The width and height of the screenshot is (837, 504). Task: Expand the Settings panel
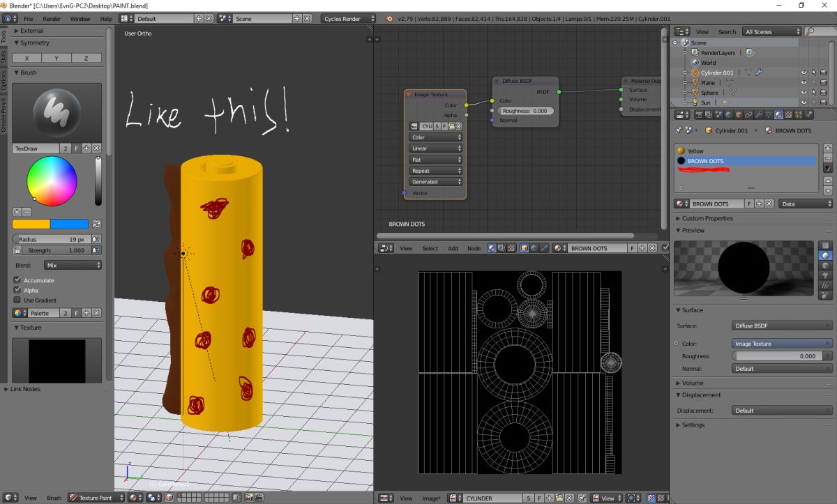coord(691,425)
